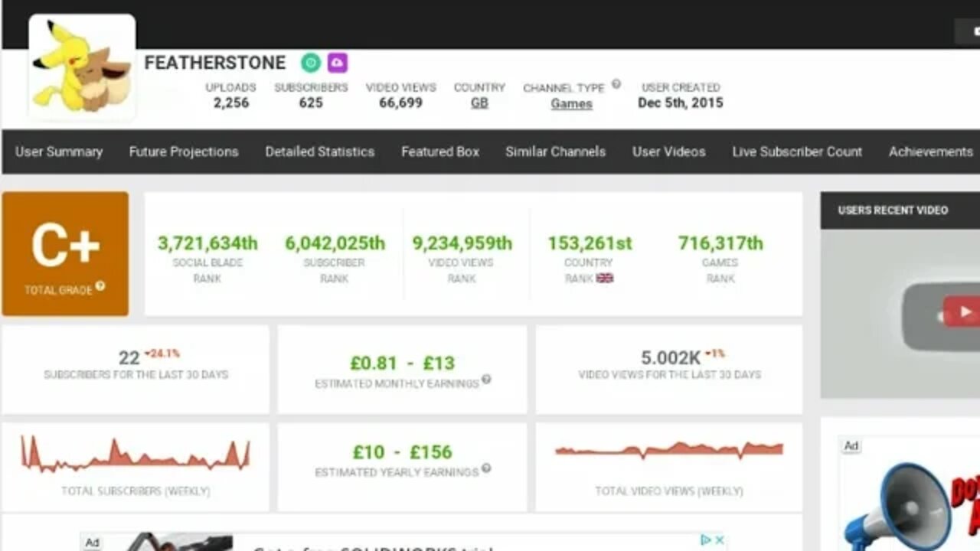Click the Dec 5th, 2015 created date

681,103
